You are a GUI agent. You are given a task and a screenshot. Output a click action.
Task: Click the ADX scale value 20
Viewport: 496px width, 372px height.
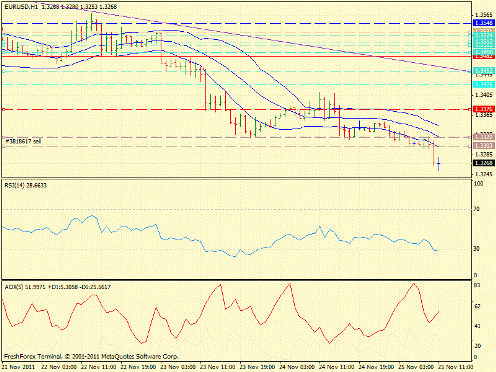[477, 346]
